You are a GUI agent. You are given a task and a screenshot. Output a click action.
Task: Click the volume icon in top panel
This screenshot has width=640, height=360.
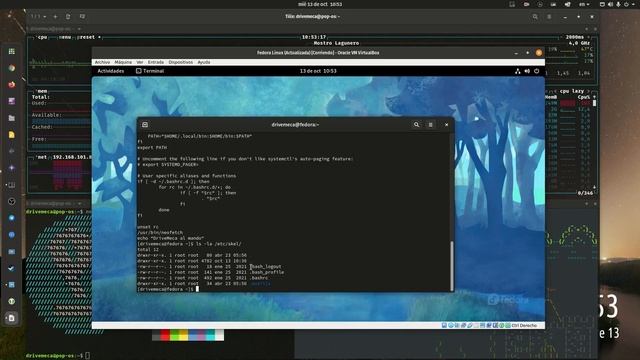pos(610,4)
